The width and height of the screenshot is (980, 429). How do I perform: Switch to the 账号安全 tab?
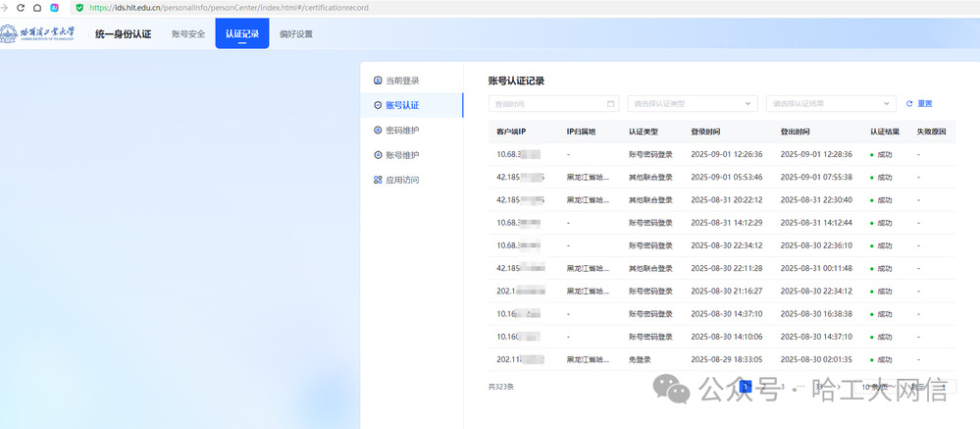pos(187,34)
